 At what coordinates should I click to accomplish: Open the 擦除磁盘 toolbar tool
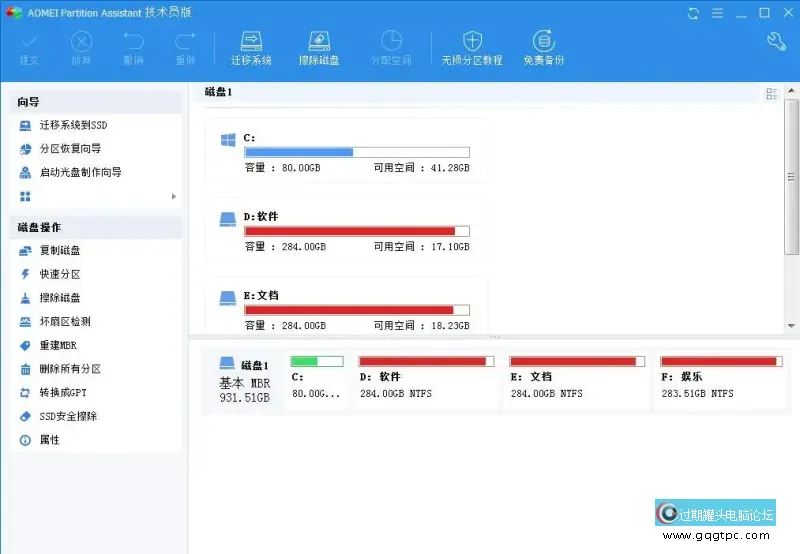click(319, 49)
